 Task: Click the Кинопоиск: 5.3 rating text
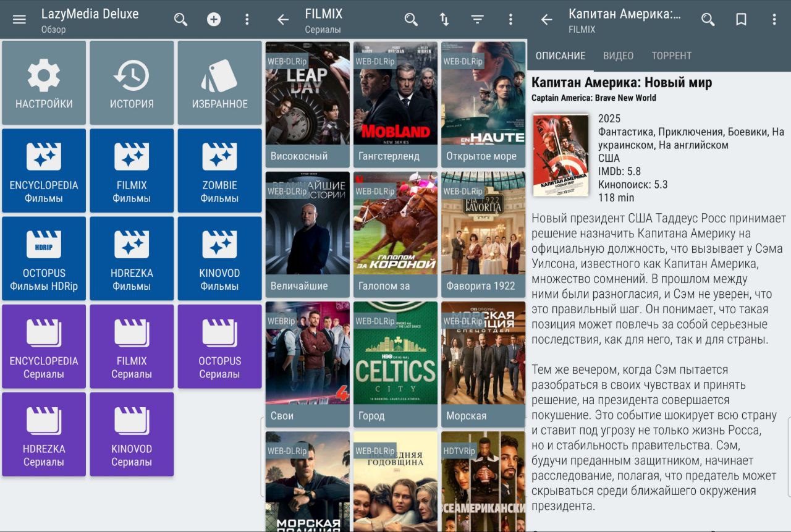tap(633, 185)
